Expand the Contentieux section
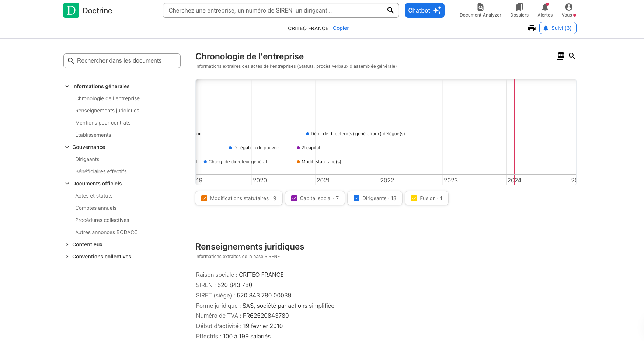 (67, 244)
